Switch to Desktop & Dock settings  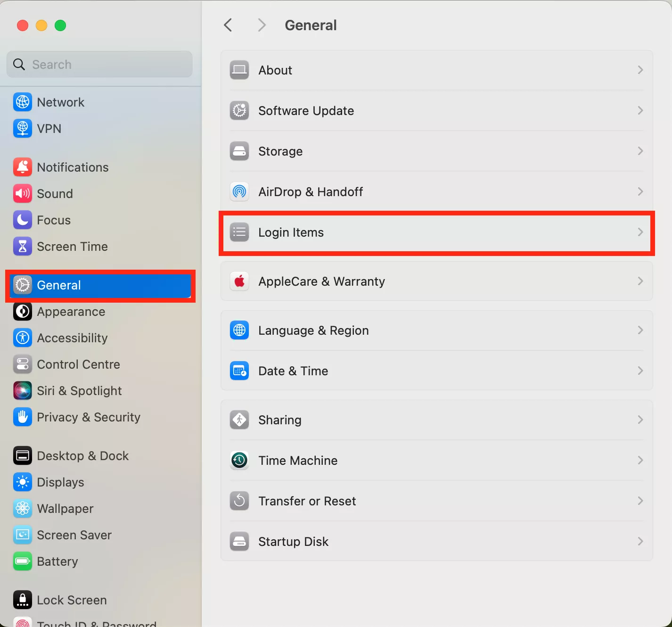click(82, 456)
